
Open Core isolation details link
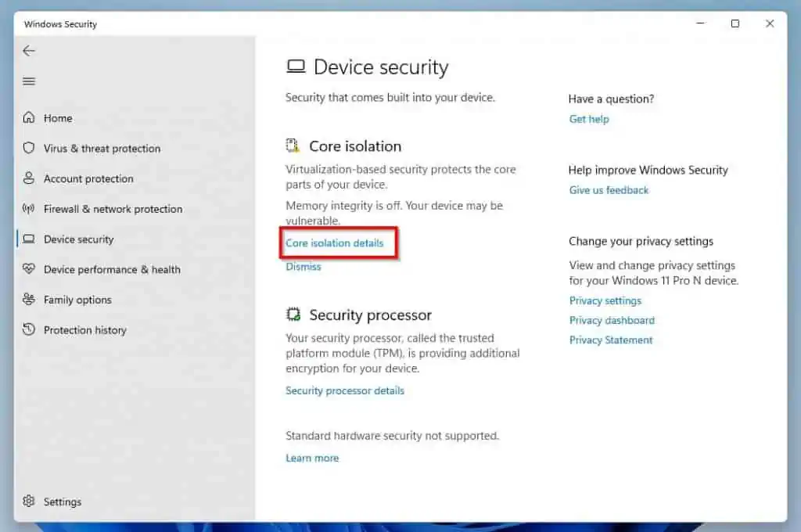335,243
